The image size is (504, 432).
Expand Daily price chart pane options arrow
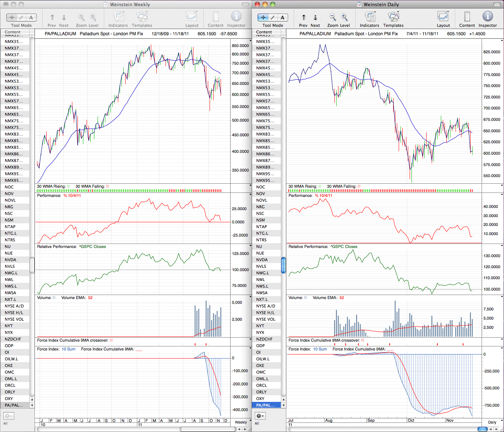502,41
